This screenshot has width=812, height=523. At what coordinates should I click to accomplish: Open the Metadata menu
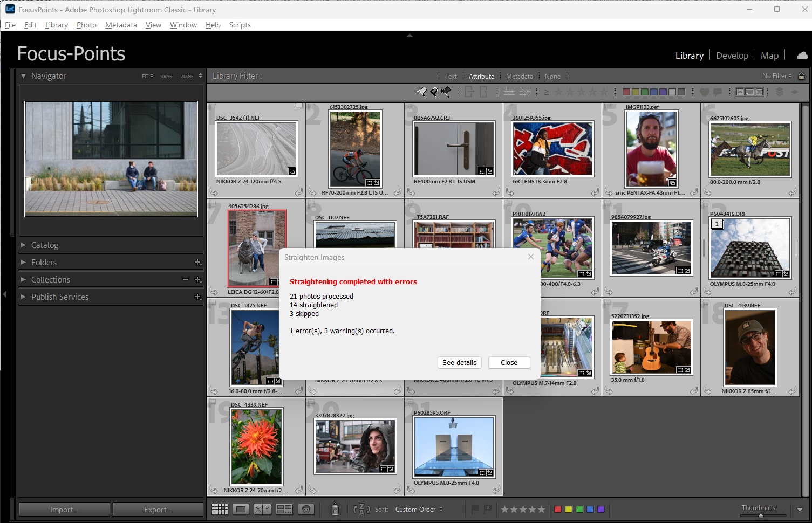121,25
